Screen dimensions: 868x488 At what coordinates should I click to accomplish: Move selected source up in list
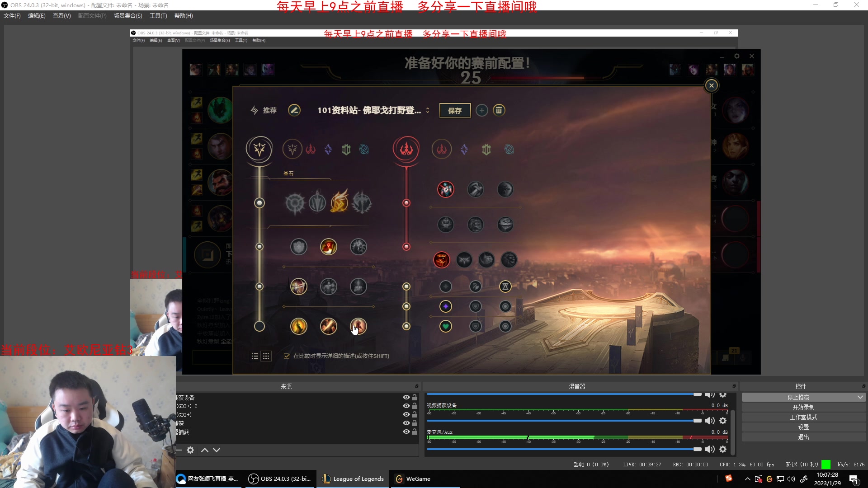pyautogui.click(x=205, y=450)
